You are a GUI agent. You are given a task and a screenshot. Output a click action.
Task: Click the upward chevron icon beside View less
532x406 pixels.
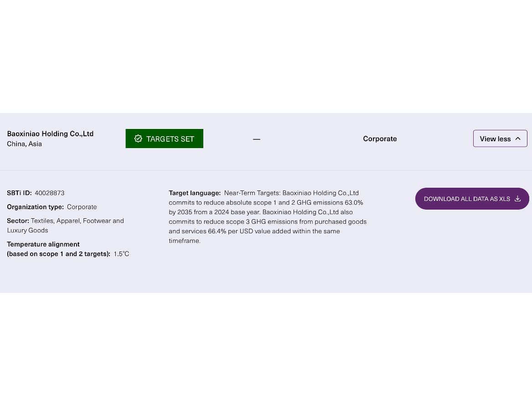[x=518, y=139]
